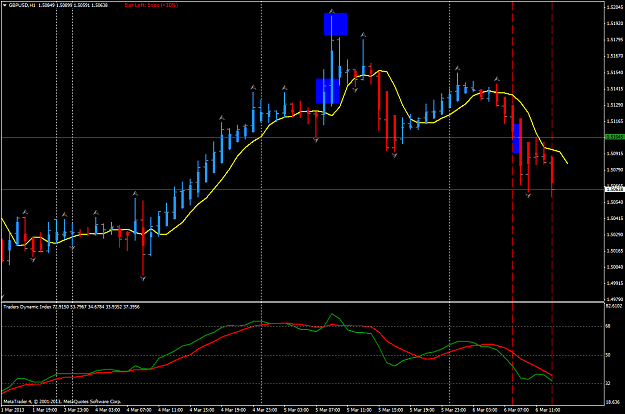Click the green highlighted price label on the scale
The height and width of the screenshot is (414, 625).
614,137
